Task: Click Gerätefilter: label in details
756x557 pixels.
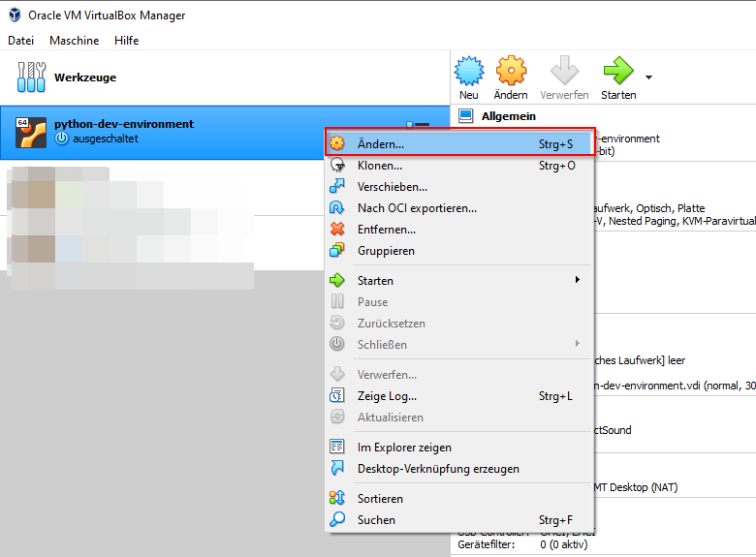Action: point(486,544)
